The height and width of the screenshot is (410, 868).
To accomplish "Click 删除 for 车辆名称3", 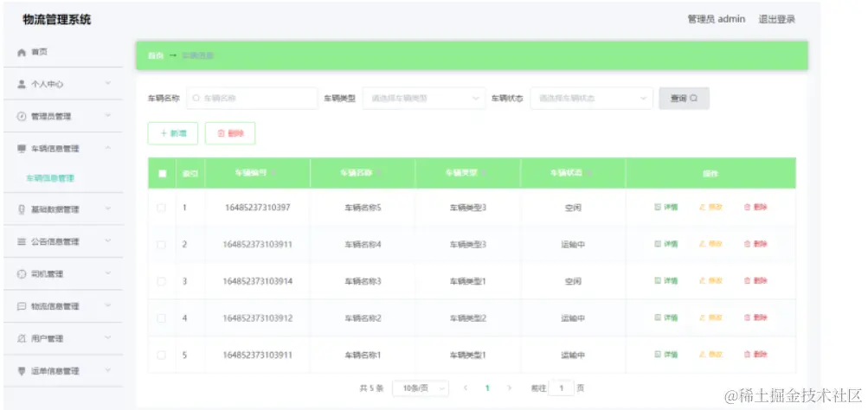I will [755, 281].
